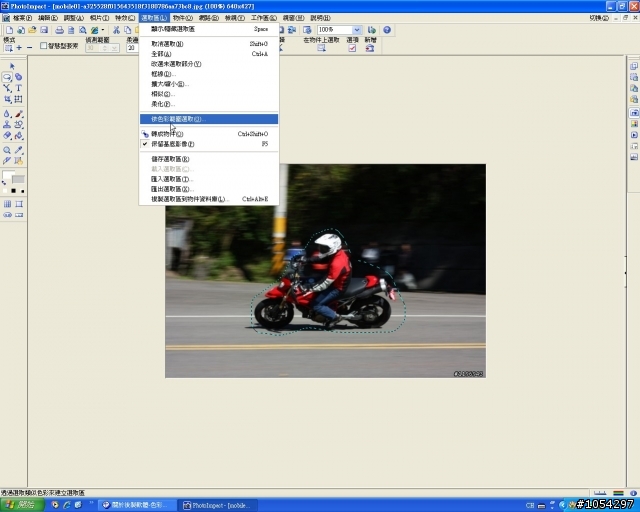
Task: Click the swap colors arrow icon
Action: 4,183
